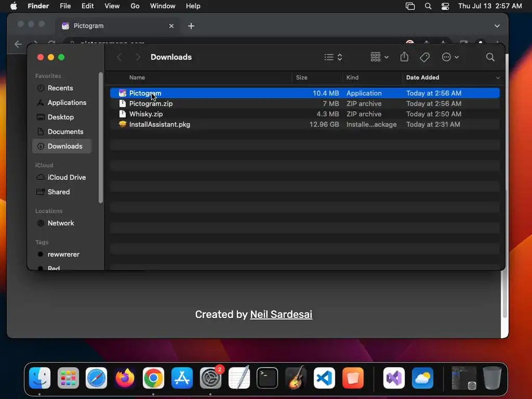Sort by the Name column header
Screen dimensions: 532x399
(137, 78)
